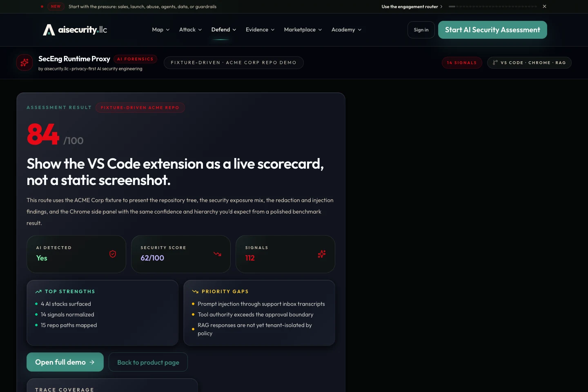Click the FIXTURE-DRIVEN ACME REPO red tag
The height and width of the screenshot is (392, 588).
[x=140, y=108]
